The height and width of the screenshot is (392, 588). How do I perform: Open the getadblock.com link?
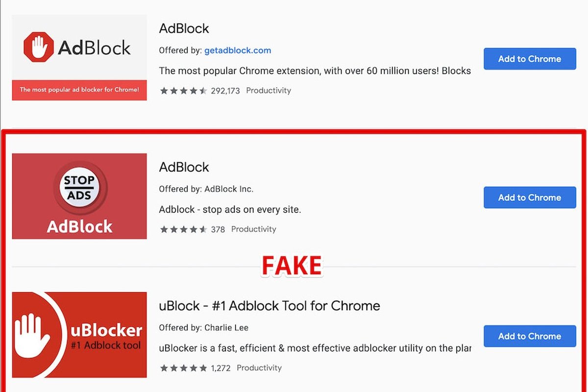[238, 50]
